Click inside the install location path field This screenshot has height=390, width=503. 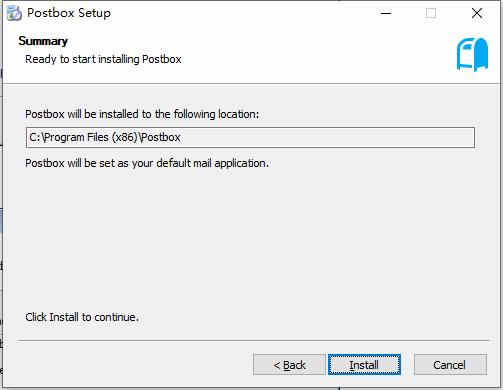point(250,137)
